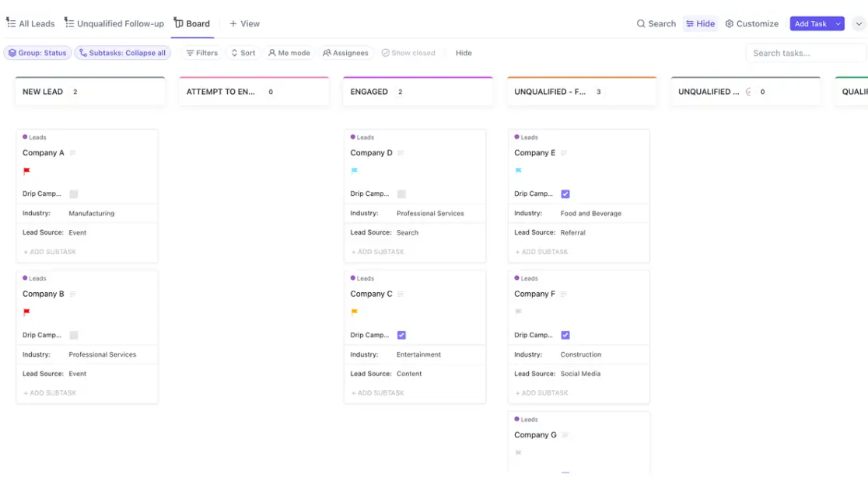Click Company F lead source 'Social Media'
Viewport: 868px width, 481px height.
pyautogui.click(x=580, y=374)
